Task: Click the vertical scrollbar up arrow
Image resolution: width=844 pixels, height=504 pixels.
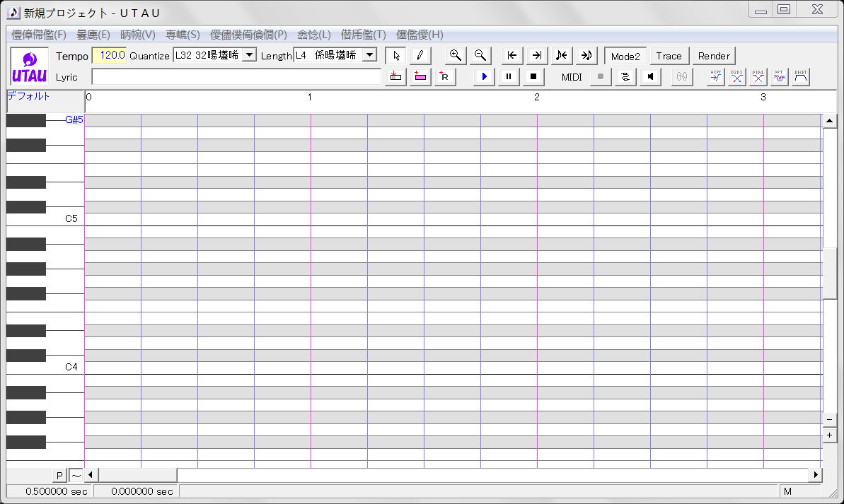Action: [x=829, y=120]
